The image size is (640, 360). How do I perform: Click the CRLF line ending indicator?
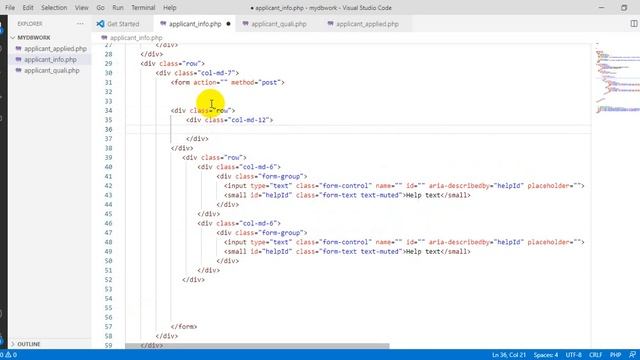pyautogui.click(x=596, y=355)
